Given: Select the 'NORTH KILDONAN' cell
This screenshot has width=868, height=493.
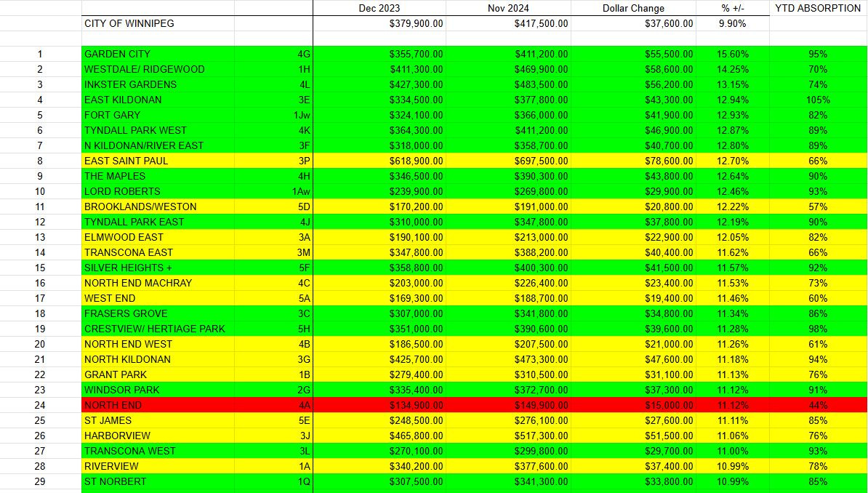Looking at the screenshot, I should pyautogui.click(x=158, y=359).
